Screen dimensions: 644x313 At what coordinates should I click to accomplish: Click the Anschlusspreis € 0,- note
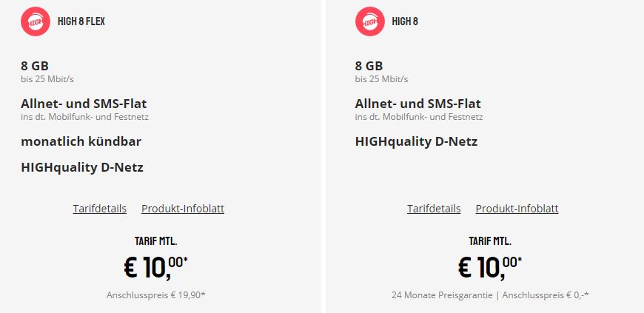(546, 295)
